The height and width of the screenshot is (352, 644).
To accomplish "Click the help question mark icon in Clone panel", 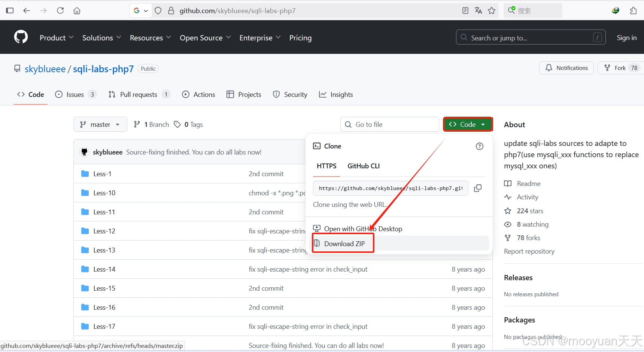I will [480, 146].
